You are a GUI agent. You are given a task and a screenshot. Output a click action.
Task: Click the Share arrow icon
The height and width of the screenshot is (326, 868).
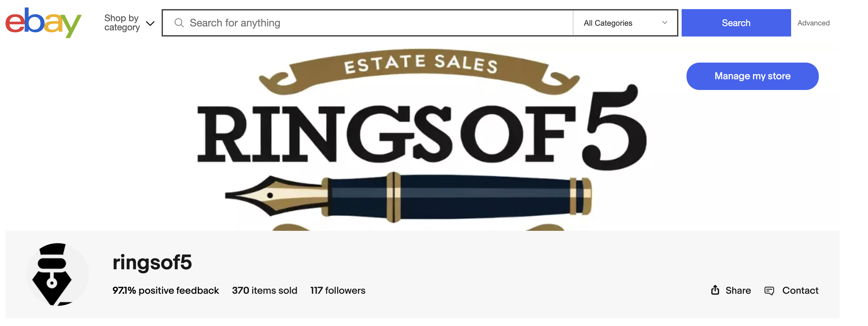coord(715,290)
